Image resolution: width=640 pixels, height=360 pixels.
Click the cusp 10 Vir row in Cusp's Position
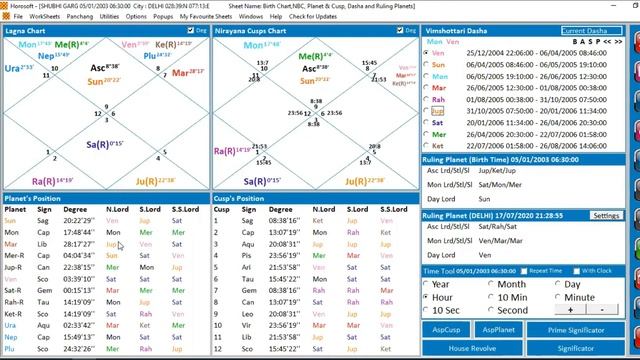315,325
